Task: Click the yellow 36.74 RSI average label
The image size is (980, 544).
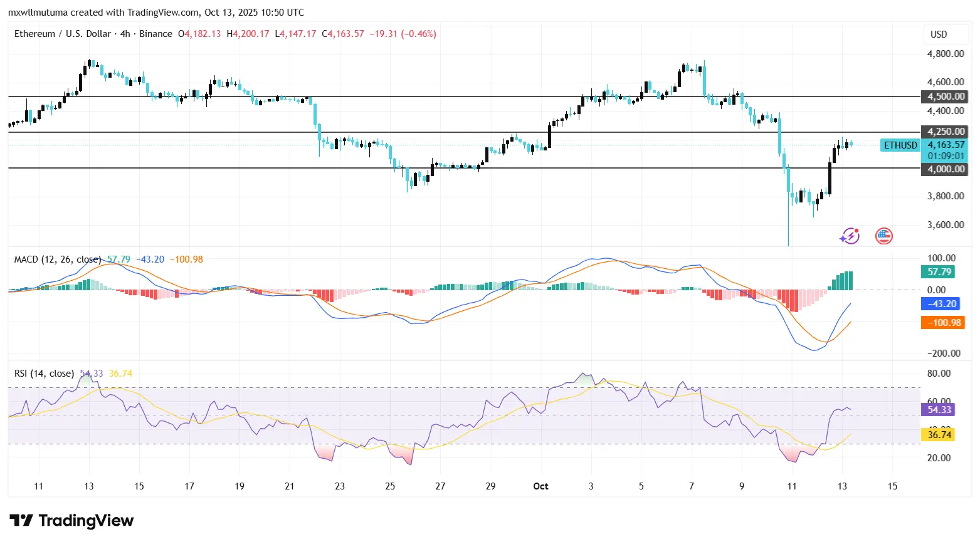Action: (939, 435)
